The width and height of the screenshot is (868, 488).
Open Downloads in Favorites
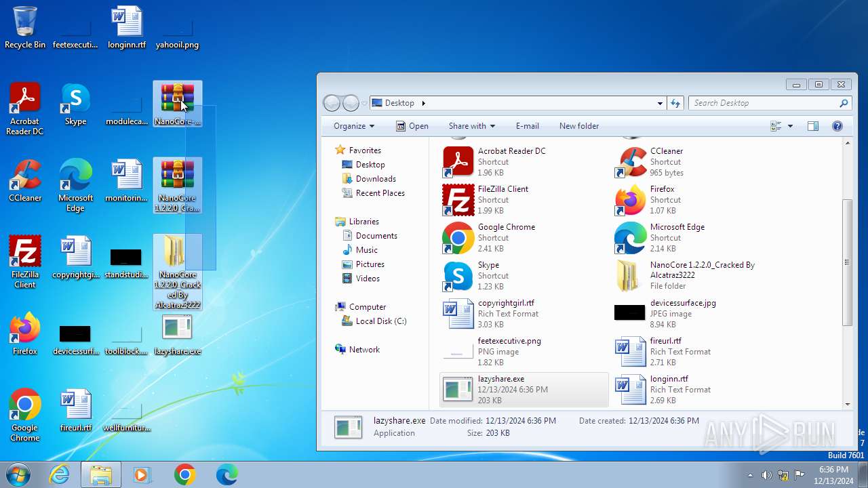pyautogui.click(x=376, y=179)
